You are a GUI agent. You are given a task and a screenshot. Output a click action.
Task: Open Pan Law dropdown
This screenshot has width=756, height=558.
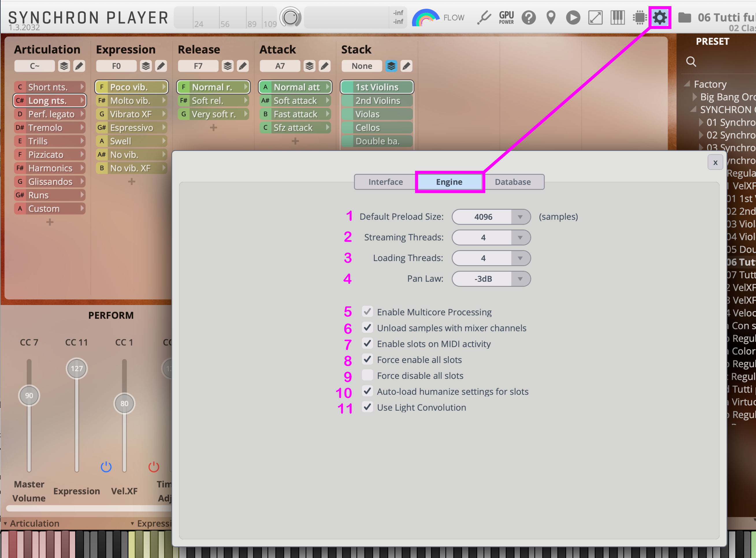pos(491,279)
